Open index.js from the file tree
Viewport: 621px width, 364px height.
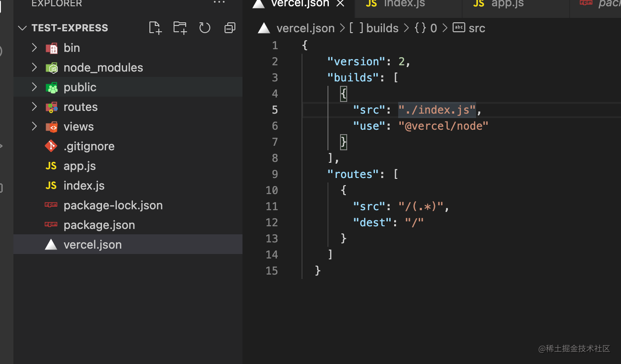click(x=84, y=186)
